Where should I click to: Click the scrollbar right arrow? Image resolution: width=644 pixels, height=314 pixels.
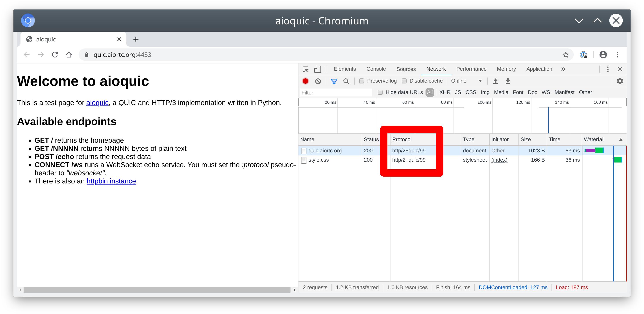pos(294,290)
